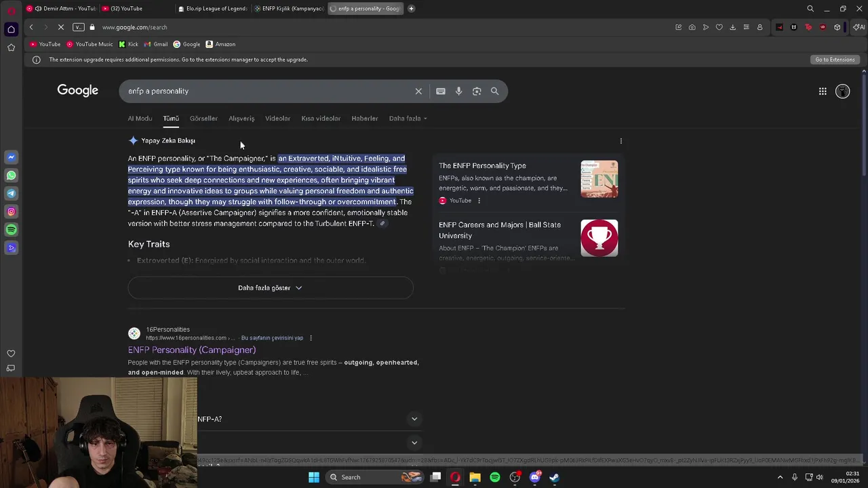
Task: Open the Google account avatar
Action: coord(842,91)
